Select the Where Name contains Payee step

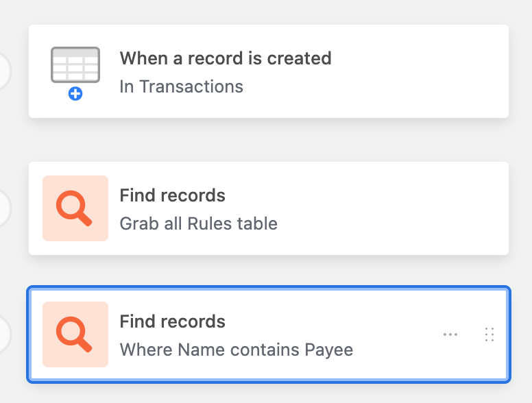(x=269, y=334)
